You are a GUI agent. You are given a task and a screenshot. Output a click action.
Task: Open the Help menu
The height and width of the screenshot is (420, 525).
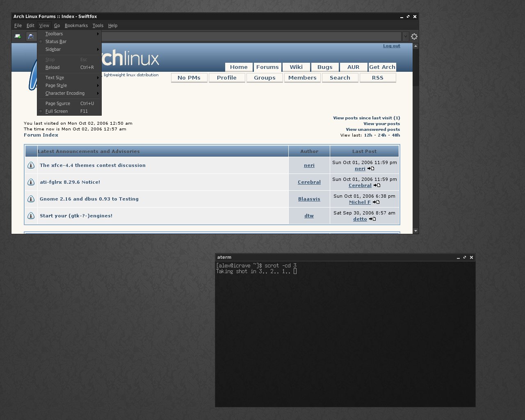click(113, 25)
